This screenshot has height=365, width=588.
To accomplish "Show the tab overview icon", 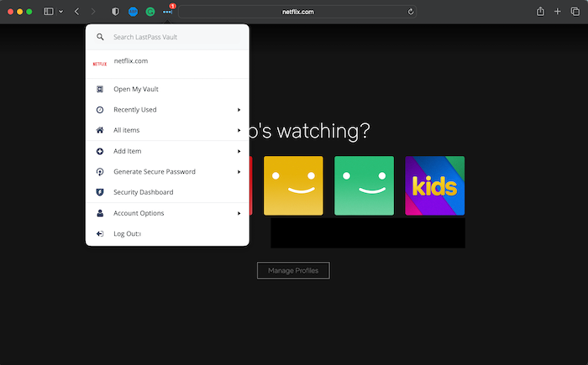I will (575, 12).
